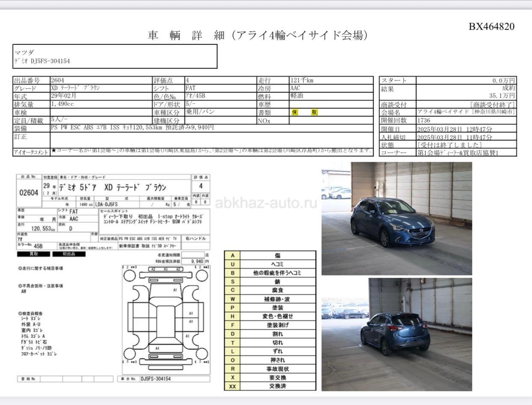The height and width of the screenshot is (405, 532).
Task: Click the black 初出品 label on the sheet
Action: coord(68,254)
